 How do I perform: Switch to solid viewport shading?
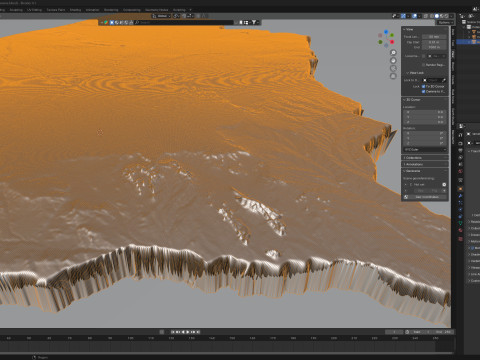coord(437,16)
